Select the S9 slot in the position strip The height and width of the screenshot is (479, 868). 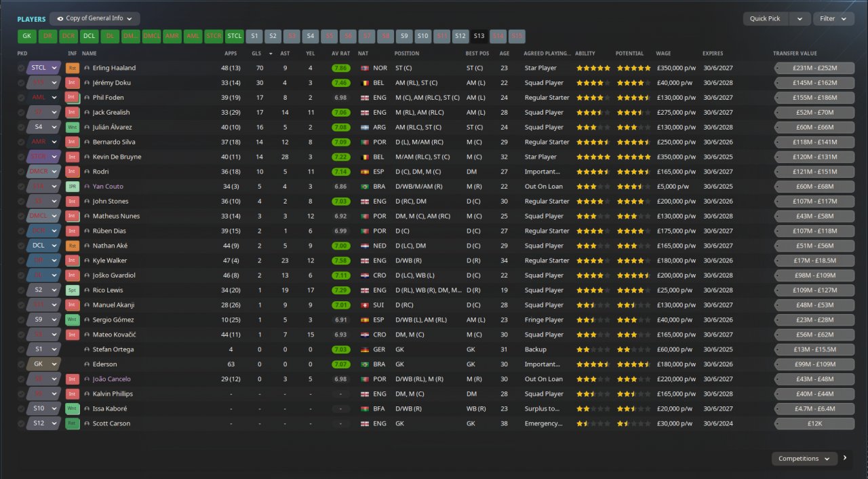tap(403, 37)
